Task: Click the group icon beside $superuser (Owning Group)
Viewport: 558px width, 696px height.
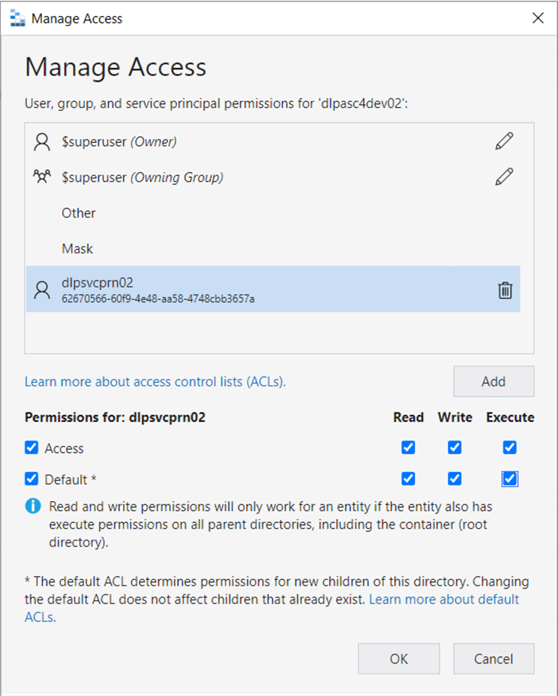Action: tap(42, 177)
